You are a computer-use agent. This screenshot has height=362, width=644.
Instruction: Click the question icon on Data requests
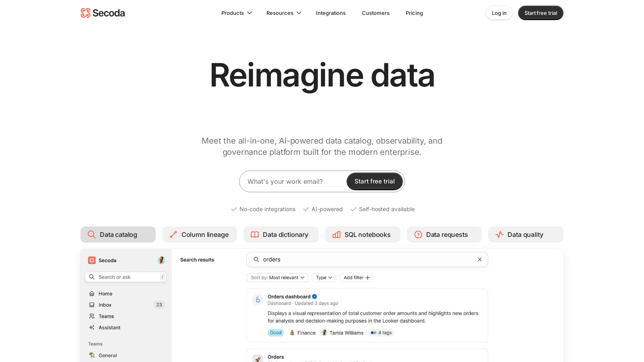pos(418,234)
